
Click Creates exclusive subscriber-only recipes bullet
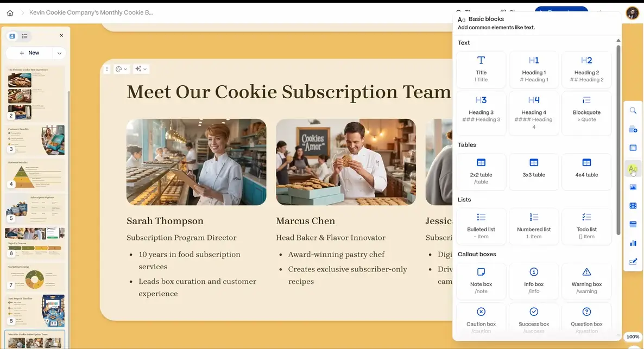[x=348, y=275]
